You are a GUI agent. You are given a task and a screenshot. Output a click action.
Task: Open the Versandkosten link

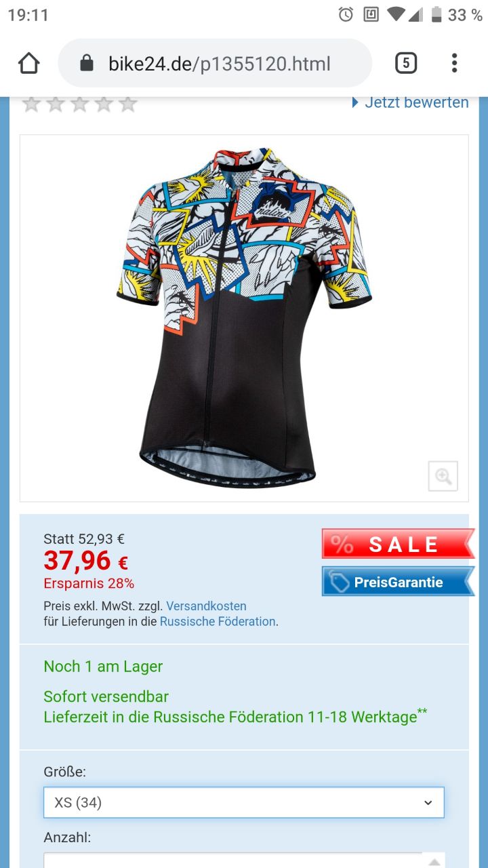tap(206, 606)
